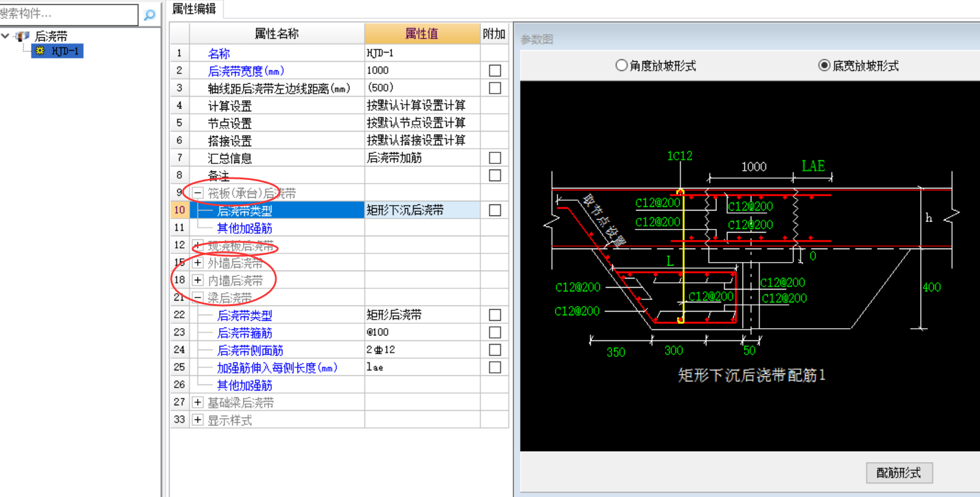Tick the checkbox for 备注 row
980x497 pixels.
(495, 176)
